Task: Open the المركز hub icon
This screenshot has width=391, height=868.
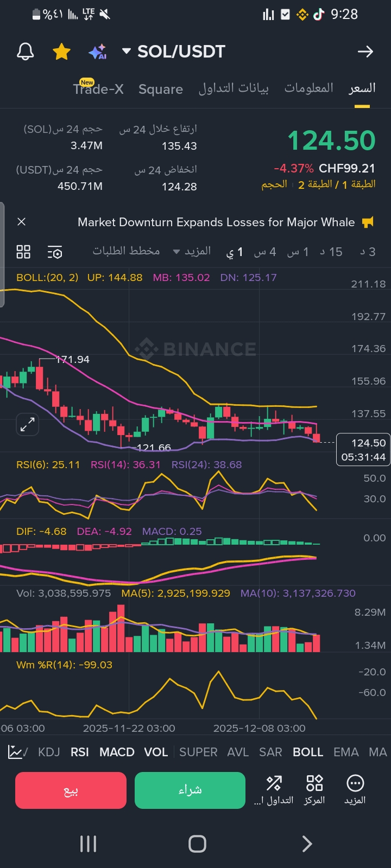Action: pos(314,790)
